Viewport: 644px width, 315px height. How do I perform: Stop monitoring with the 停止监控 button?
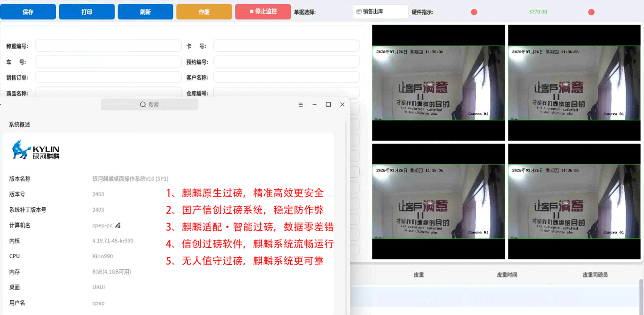coord(263,12)
